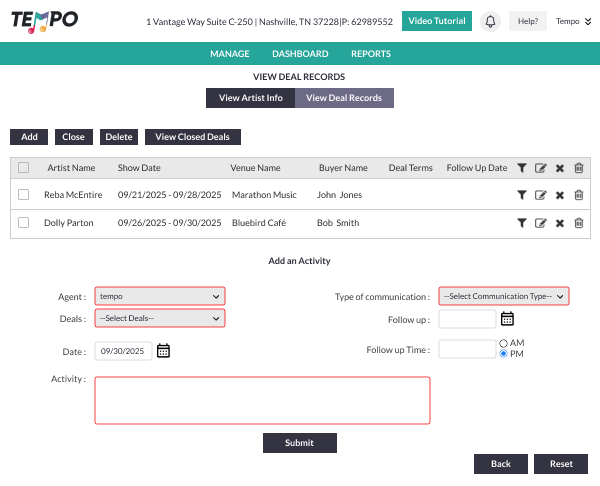This screenshot has height=486, width=600.
Task: Click filter icon in Reba McEntire row
Action: tap(522, 195)
